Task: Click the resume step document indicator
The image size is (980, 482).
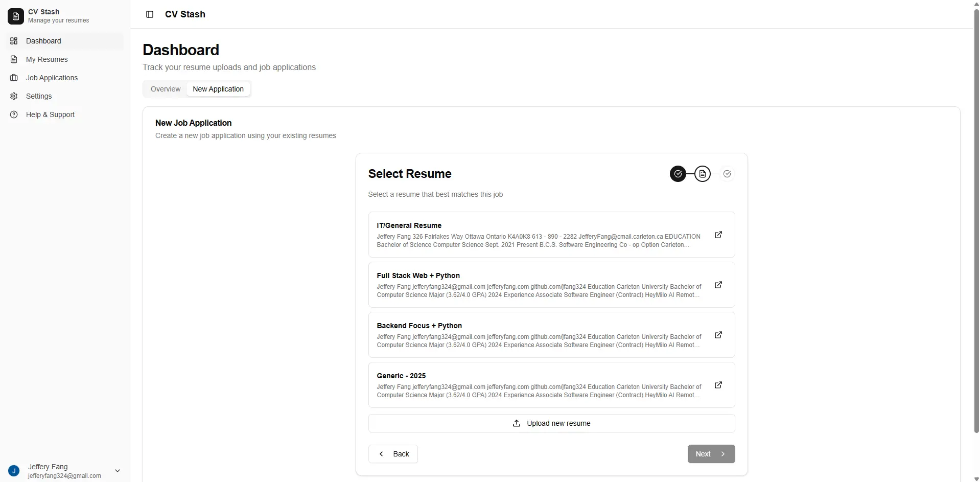Action: pos(703,174)
